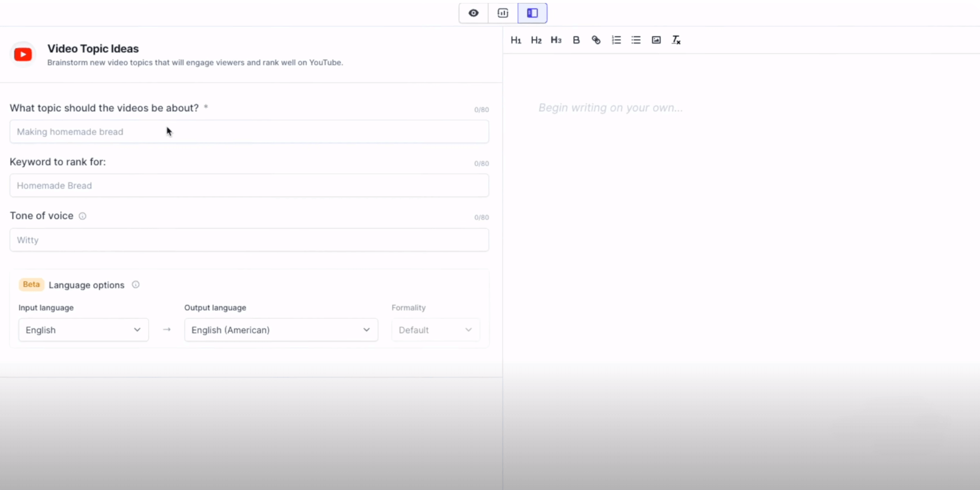Toggle bold formatting in editor
This screenshot has width=980, height=490.
point(576,40)
